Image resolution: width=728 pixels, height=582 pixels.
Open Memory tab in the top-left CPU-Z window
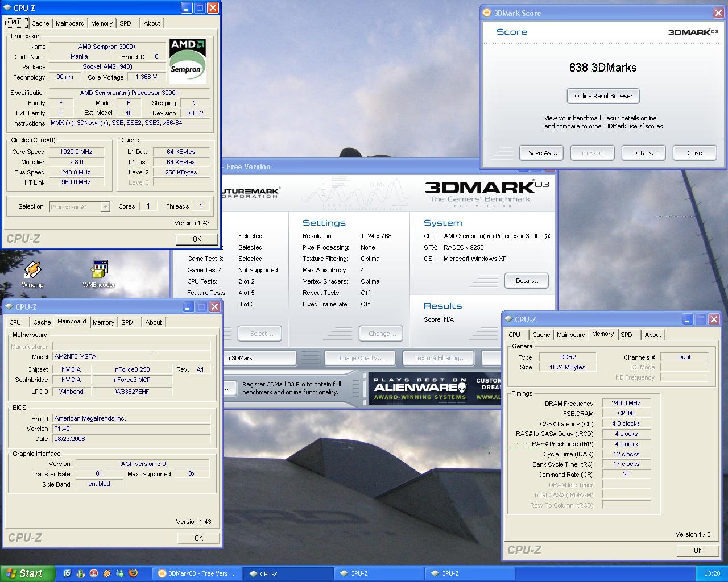coord(102,23)
